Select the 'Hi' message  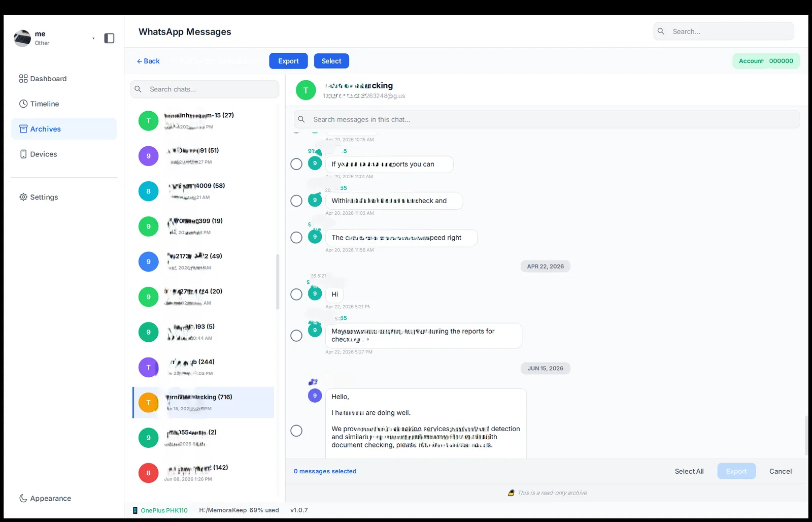(296, 295)
